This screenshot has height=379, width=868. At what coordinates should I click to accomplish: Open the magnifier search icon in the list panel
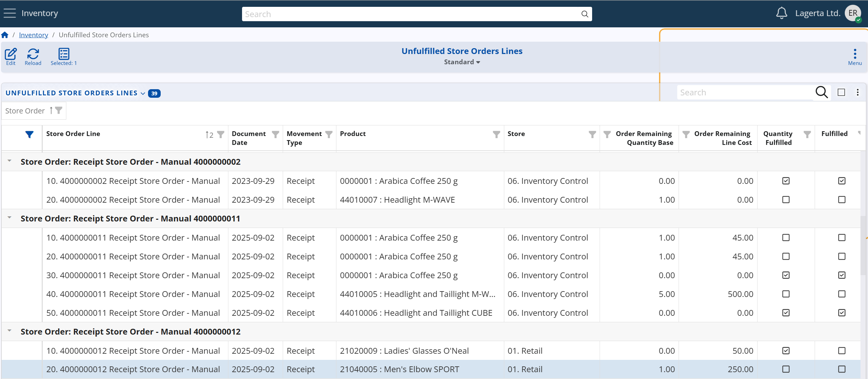[x=822, y=92]
